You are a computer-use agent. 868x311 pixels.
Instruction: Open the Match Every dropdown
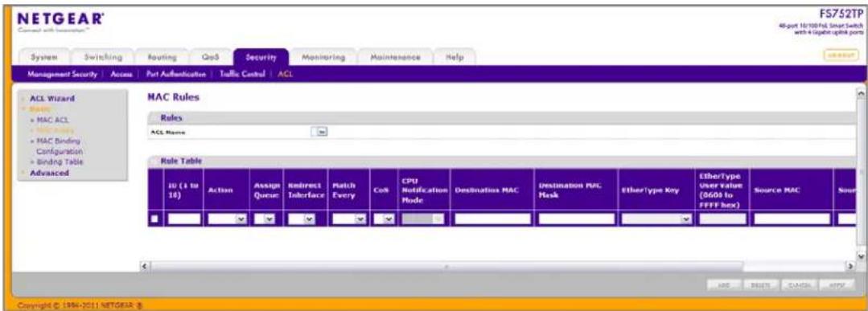[349, 219]
